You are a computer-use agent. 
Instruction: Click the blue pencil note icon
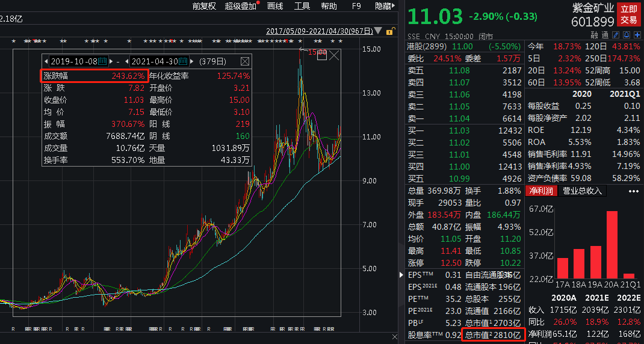coord(616,34)
